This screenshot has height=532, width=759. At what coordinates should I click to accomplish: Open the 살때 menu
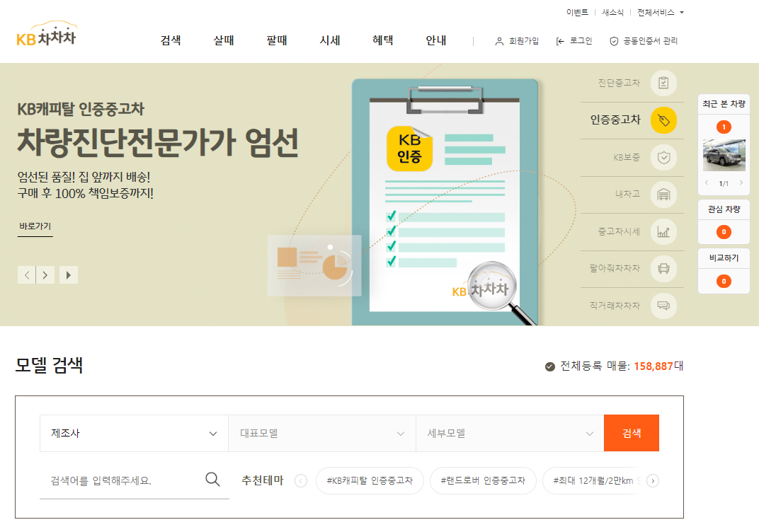[224, 40]
